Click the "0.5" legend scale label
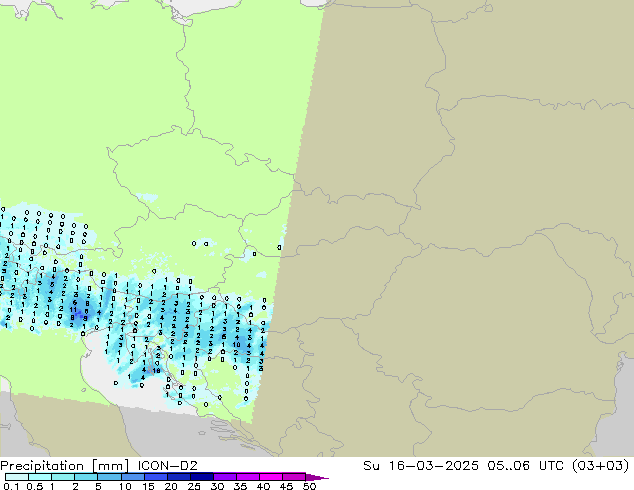Screen dimensions: 634x490 35,486
